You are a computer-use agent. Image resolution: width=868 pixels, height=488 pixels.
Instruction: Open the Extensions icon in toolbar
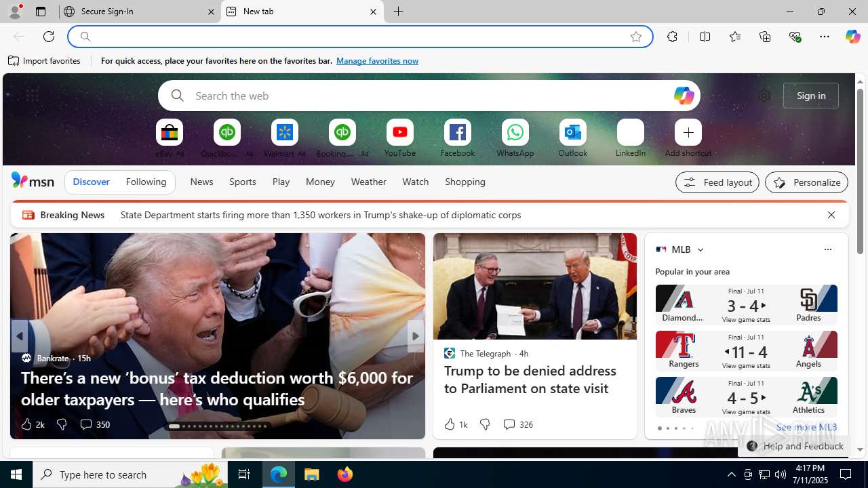(x=672, y=37)
